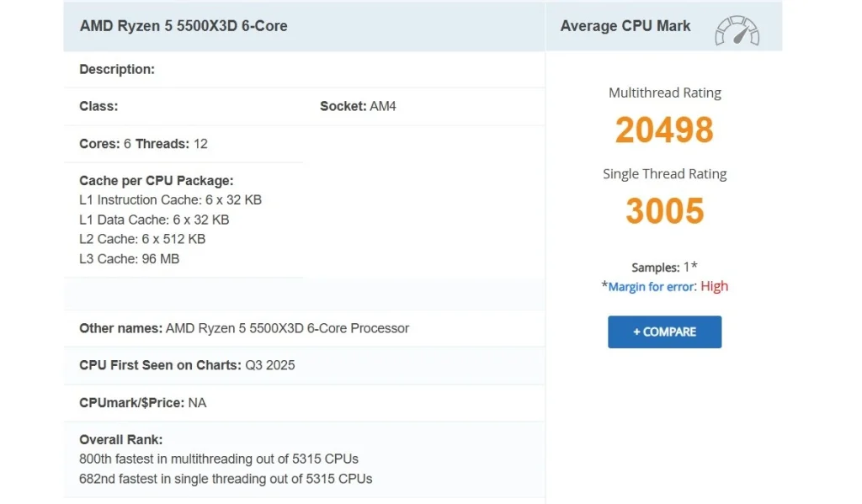The height and width of the screenshot is (504, 862).
Task: Select the L3 Cache 96 MB line
Action: point(129,259)
